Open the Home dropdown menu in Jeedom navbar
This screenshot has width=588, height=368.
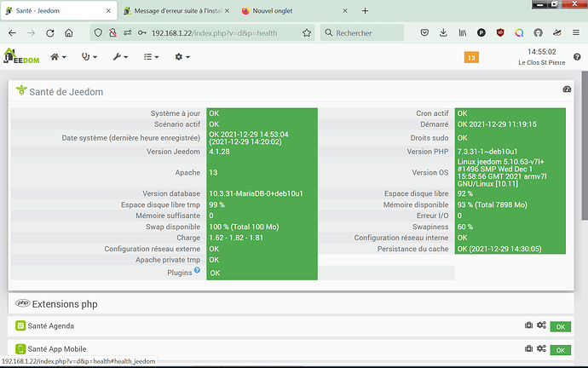point(58,57)
